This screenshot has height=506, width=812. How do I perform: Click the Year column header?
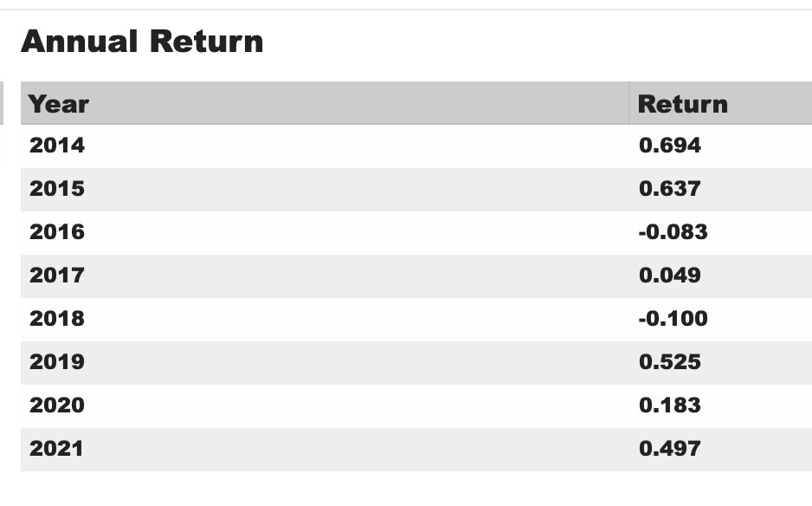pyautogui.click(x=59, y=104)
